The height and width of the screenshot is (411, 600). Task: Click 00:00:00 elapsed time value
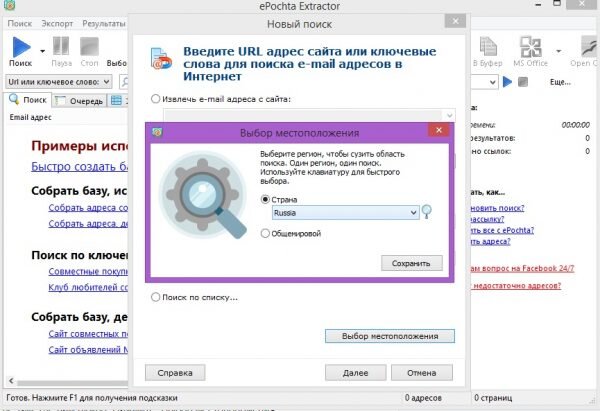576,125
